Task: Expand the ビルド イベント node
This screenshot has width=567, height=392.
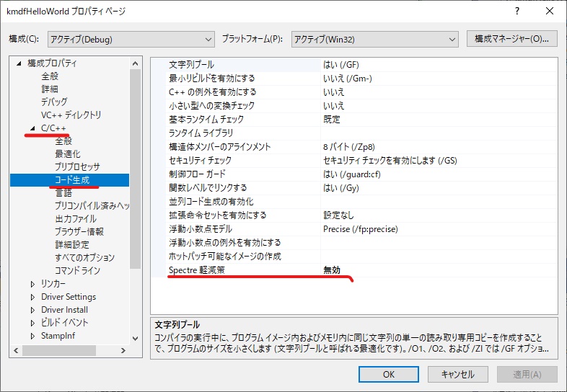Action: tap(32, 323)
